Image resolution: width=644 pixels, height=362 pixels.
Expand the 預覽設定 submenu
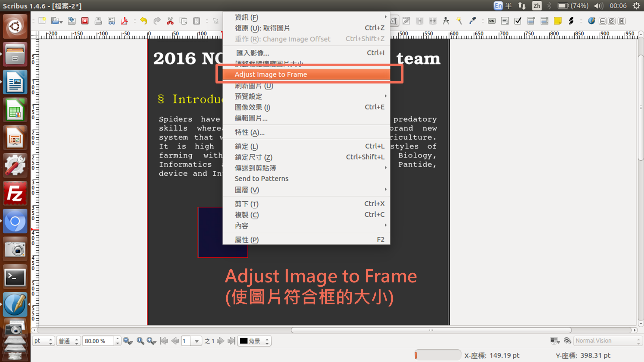pyautogui.click(x=306, y=96)
